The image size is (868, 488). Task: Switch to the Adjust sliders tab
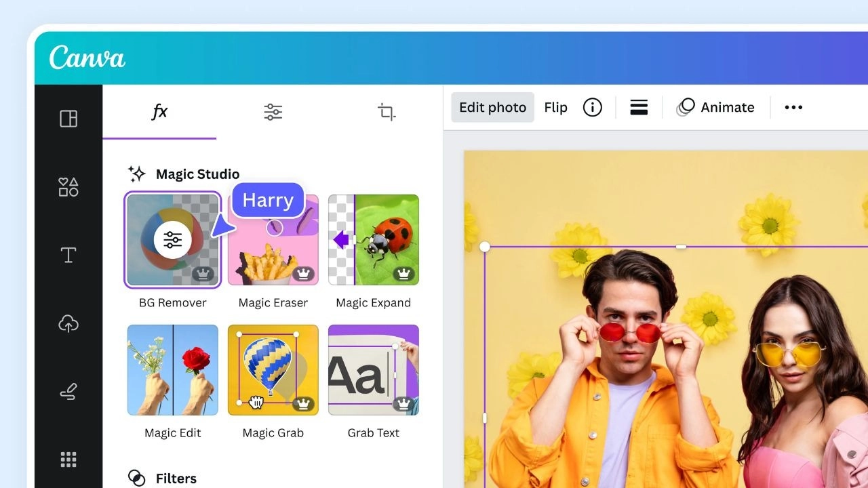click(273, 112)
